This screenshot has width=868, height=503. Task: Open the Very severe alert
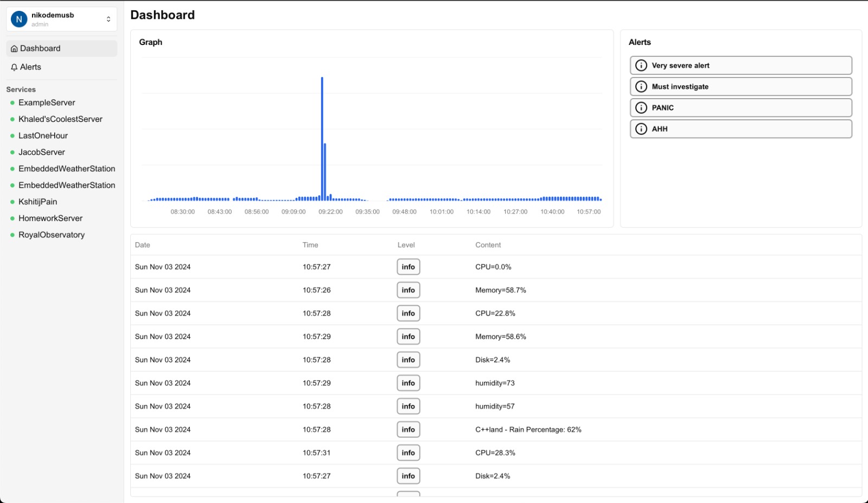741,66
